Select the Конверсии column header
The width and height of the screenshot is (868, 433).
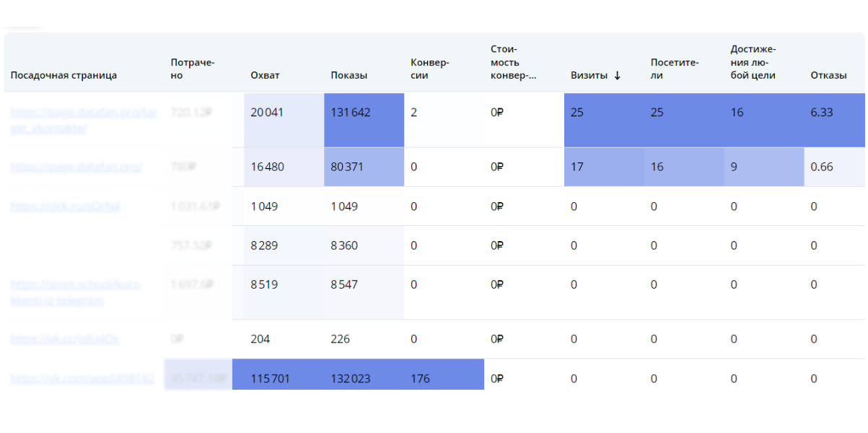coord(429,69)
